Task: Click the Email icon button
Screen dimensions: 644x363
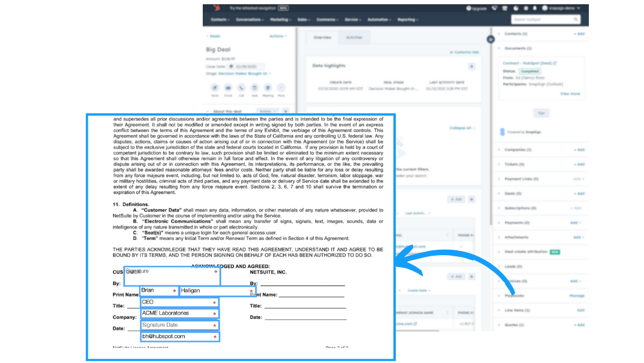Action: pyautogui.click(x=228, y=87)
